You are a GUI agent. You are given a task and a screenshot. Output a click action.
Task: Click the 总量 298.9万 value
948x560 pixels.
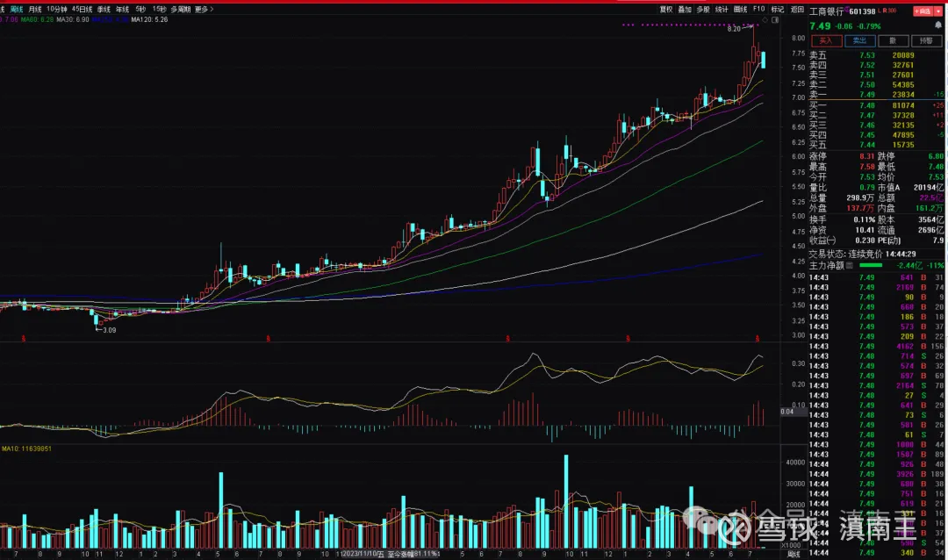pyautogui.click(x=860, y=197)
